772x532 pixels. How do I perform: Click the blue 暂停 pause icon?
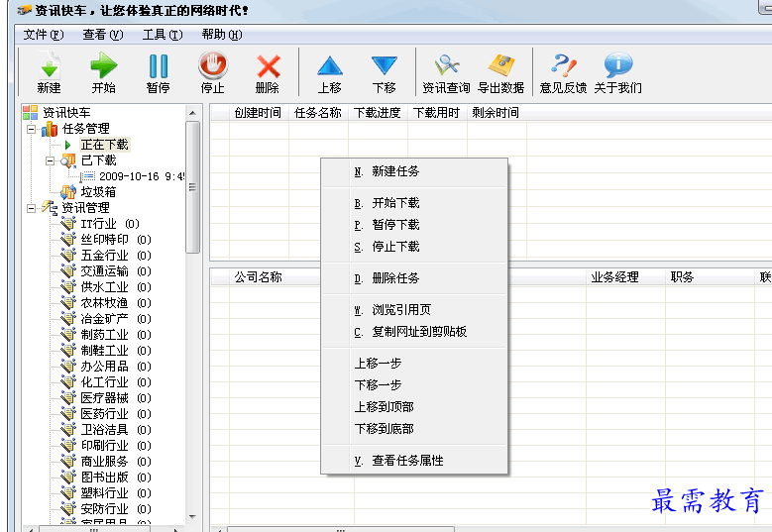(x=159, y=66)
